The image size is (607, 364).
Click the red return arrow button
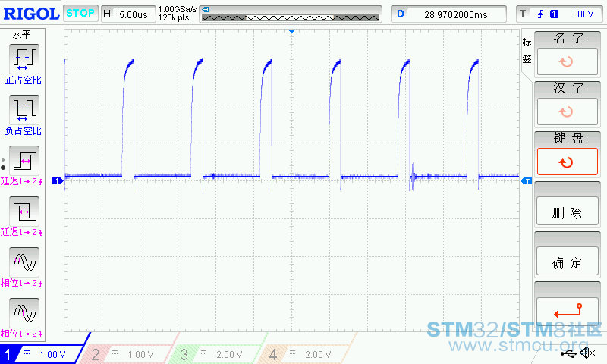[x=567, y=311]
